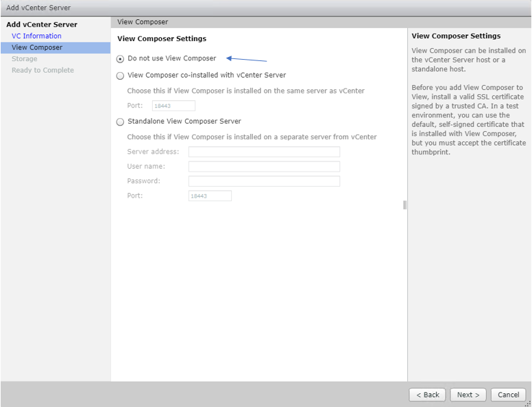The width and height of the screenshot is (532, 407).
Task: Click the Storage step in wizard sidebar
Action: pyautogui.click(x=25, y=59)
